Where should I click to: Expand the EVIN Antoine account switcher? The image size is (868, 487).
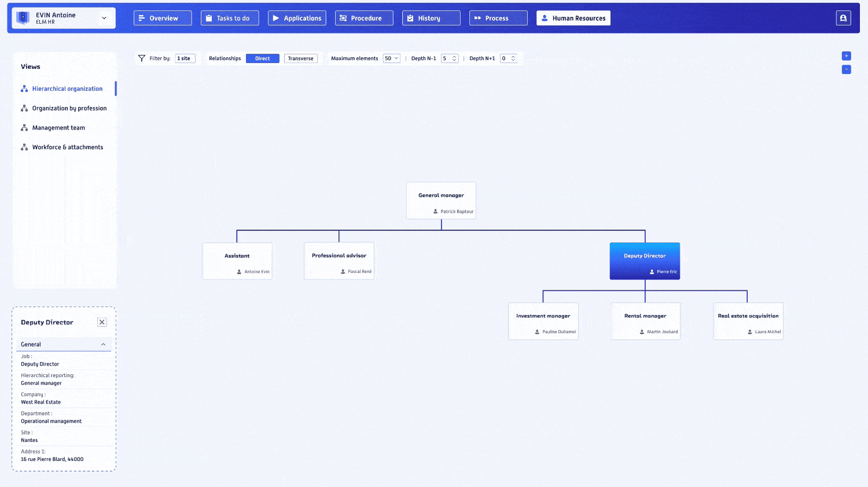click(104, 17)
